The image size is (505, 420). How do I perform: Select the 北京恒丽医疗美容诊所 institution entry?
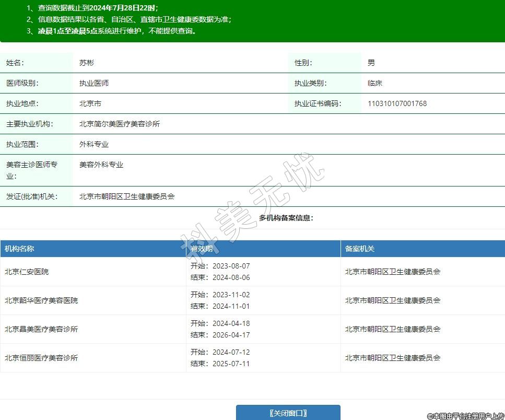pyautogui.click(x=41, y=358)
